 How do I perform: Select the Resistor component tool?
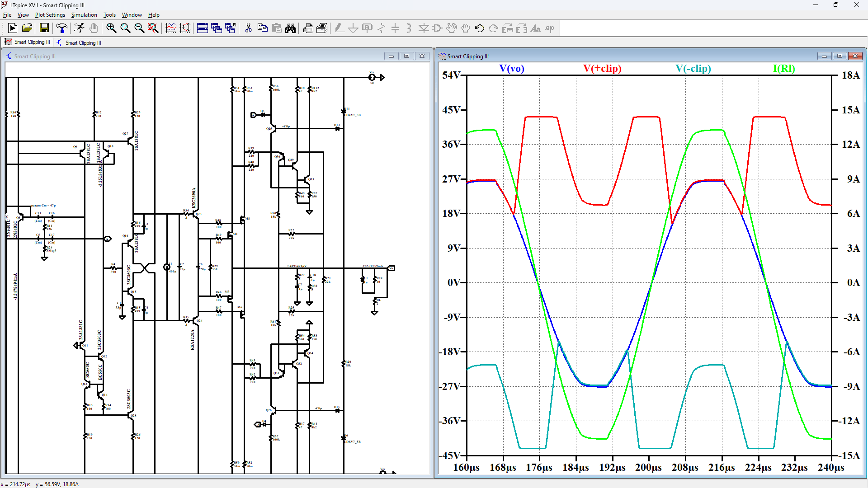pos(382,28)
